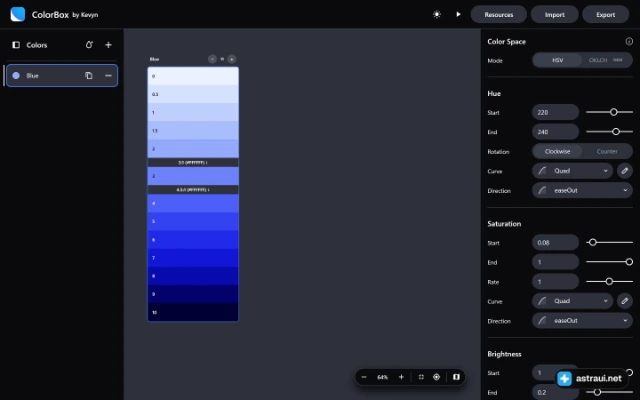The height and width of the screenshot is (400, 640).
Task: Click the Saturation Start input field
Action: (x=555, y=242)
